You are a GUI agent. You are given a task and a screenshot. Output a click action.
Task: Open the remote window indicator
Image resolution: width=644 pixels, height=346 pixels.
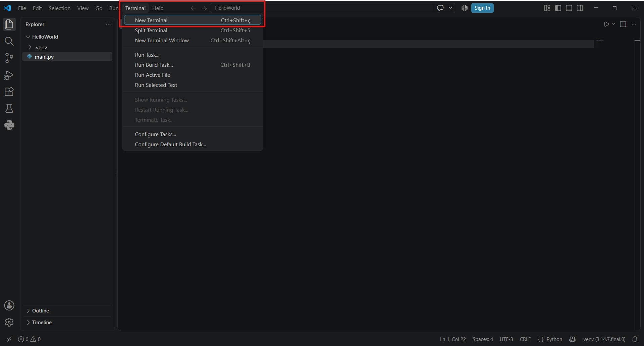(9, 339)
